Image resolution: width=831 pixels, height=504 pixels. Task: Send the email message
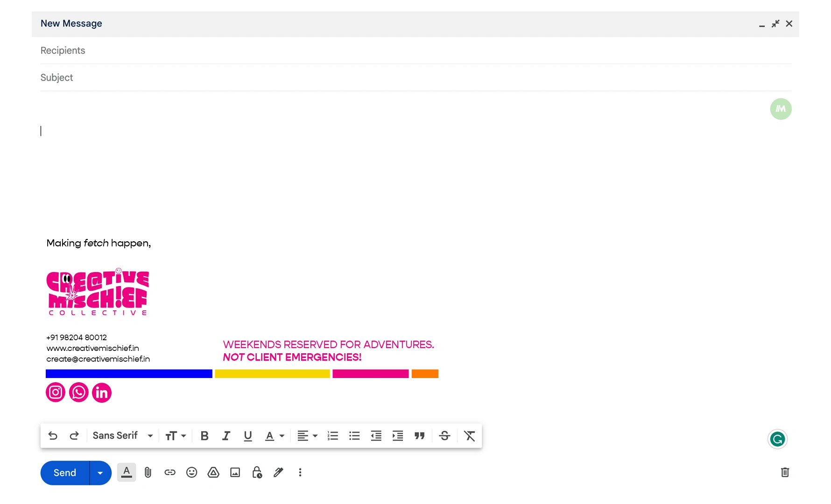click(65, 473)
